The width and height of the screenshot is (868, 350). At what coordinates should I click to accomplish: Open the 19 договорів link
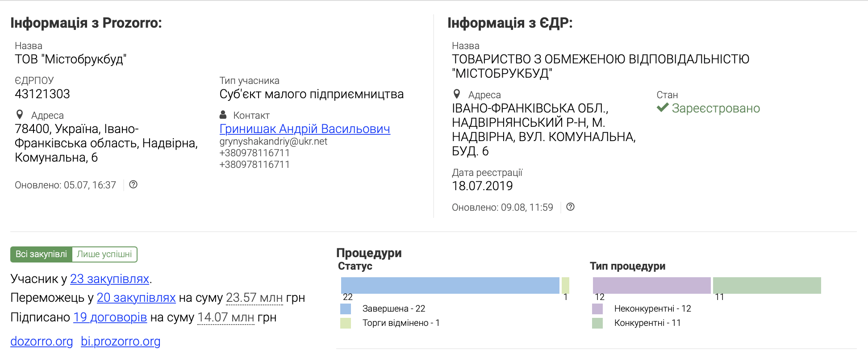pos(110,317)
